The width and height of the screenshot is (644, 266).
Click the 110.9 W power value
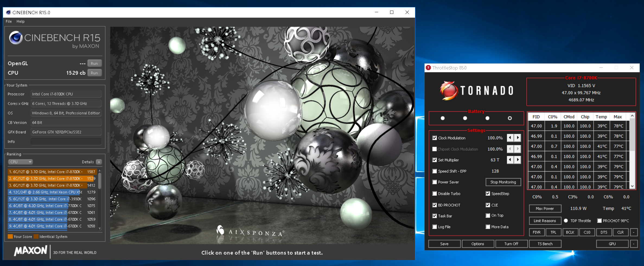tap(578, 208)
